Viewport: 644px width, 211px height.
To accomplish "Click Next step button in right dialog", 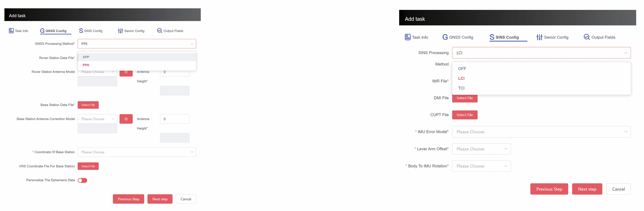I will click(x=587, y=189).
